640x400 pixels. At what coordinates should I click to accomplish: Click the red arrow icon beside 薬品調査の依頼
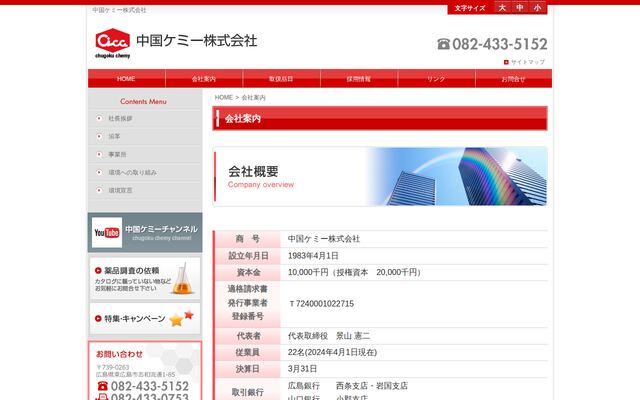point(98,270)
